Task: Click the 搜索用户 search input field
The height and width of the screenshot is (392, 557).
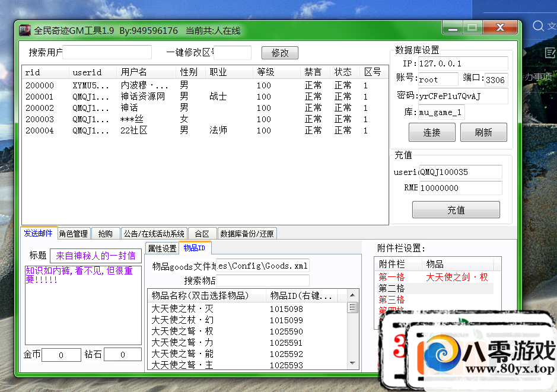Action: [107, 52]
